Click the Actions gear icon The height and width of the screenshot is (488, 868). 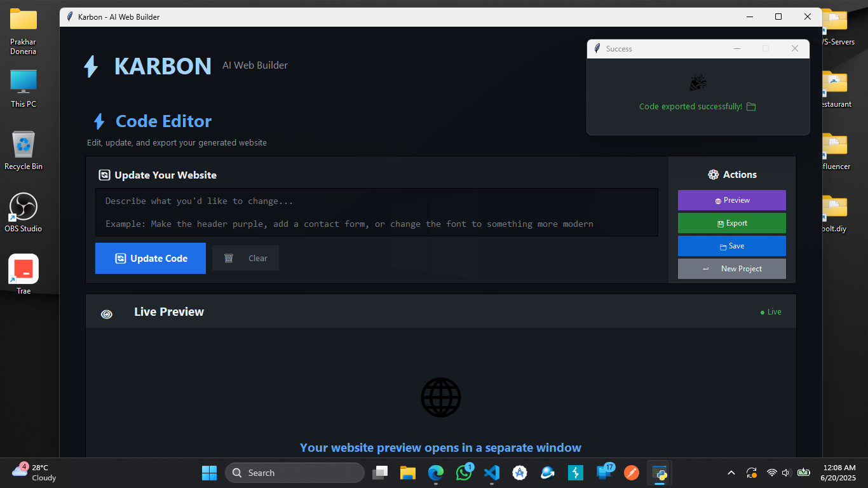point(713,175)
